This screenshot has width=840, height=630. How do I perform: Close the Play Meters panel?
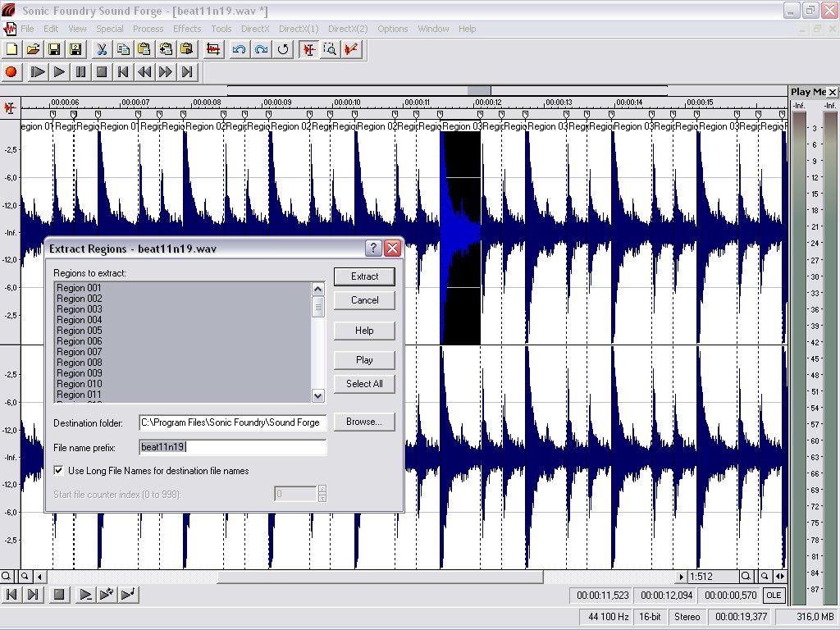(x=833, y=92)
